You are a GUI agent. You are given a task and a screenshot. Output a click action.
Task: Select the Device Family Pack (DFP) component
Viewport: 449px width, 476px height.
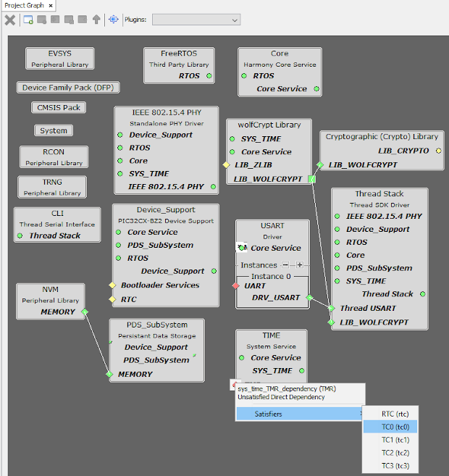coord(68,88)
